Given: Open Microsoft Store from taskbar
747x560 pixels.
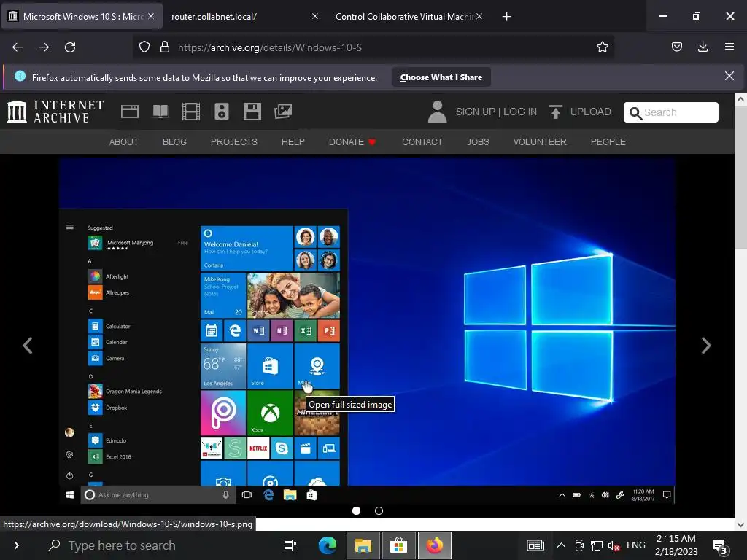Looking at the screenshot, I should 399,545.
